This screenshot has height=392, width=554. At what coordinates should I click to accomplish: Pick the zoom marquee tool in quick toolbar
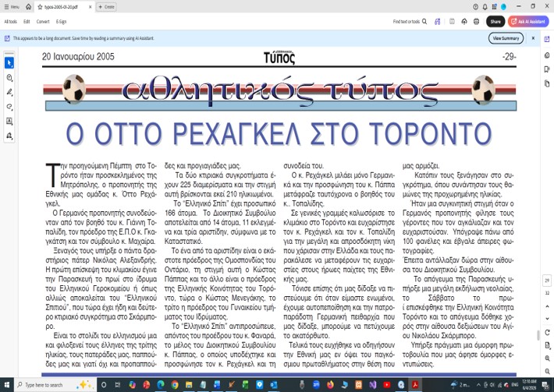pos(9,78)
